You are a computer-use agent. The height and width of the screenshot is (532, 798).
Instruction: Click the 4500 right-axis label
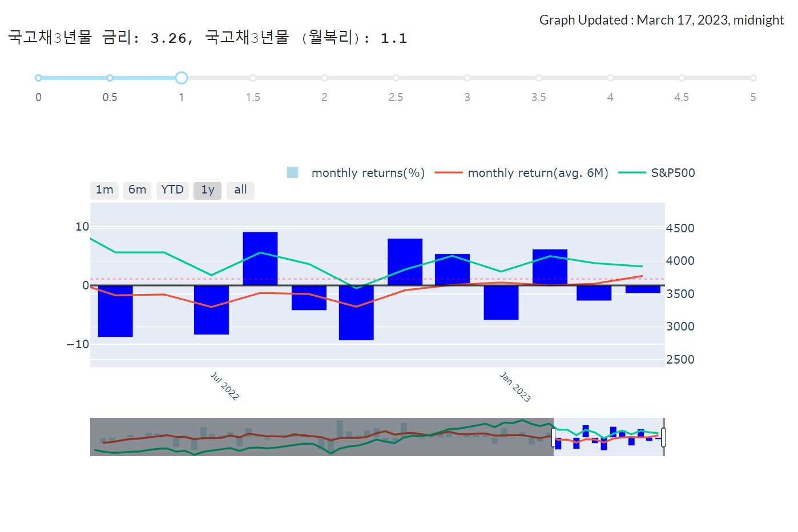pyautogui.click(x=680, y=228)
